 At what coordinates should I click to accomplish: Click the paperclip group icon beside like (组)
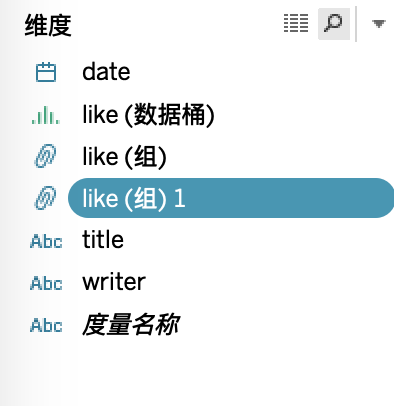pyautogui.click(x=46, y=156)
